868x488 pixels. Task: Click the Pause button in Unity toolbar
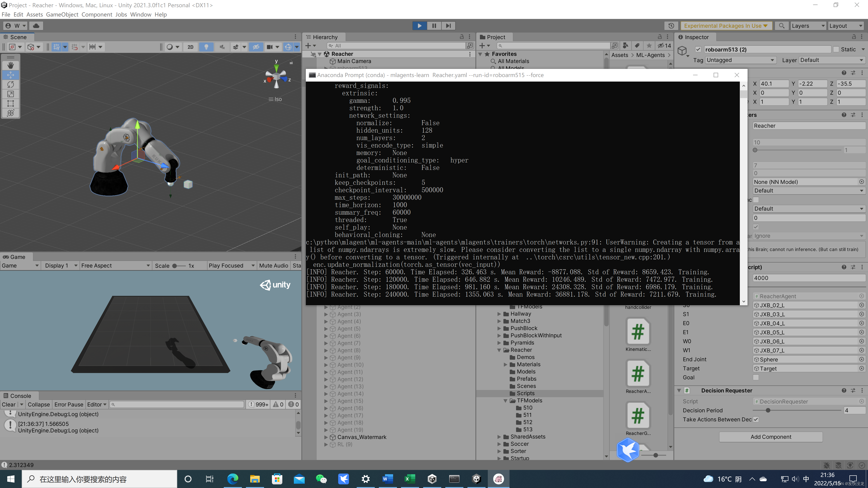click(434, 26)
